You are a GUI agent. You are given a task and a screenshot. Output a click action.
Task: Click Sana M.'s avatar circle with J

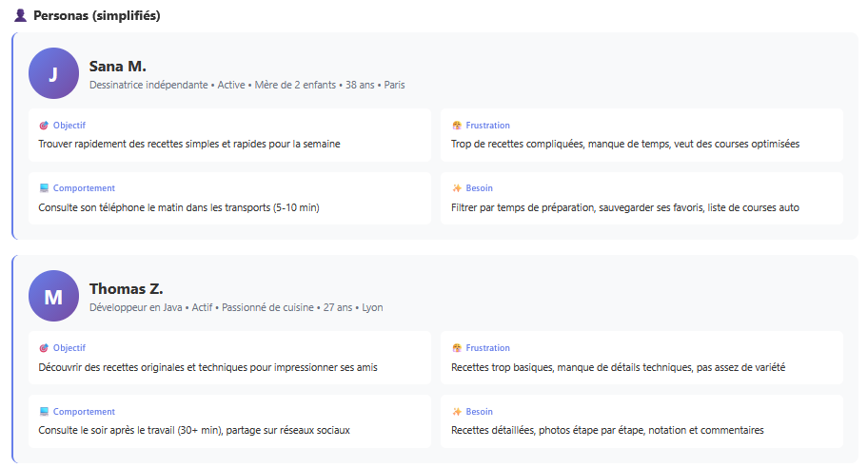53,73
